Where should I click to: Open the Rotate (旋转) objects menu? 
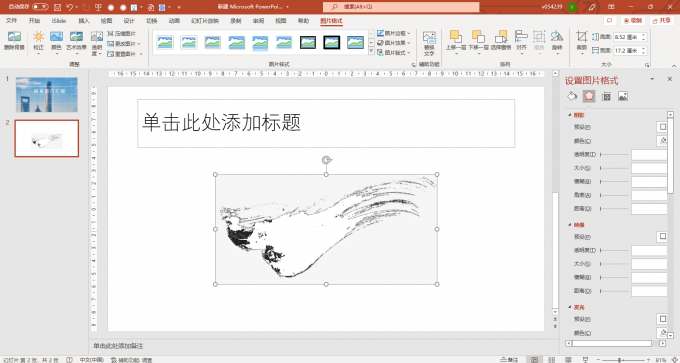point(557,43)
